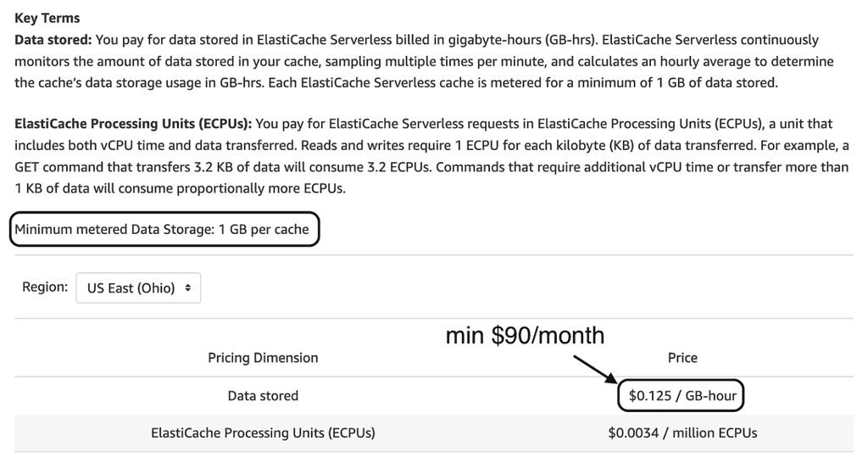Click the $0.0034 / million ECPUs price
The height and width of the screenshot is (463, 868).
pyautogui.click(x=682, y=433)
